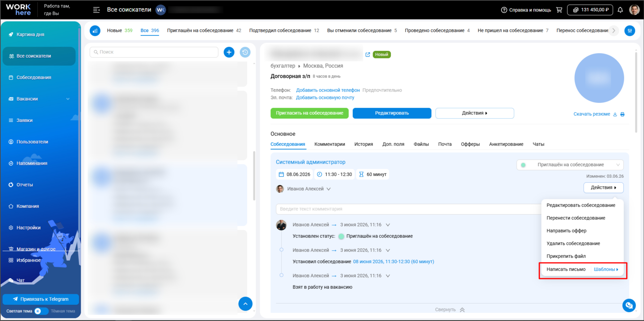The image size is (644, 321).
Task: Switch to the Комментарии tab
Action: pyautogui.click(x=330, y=144)
